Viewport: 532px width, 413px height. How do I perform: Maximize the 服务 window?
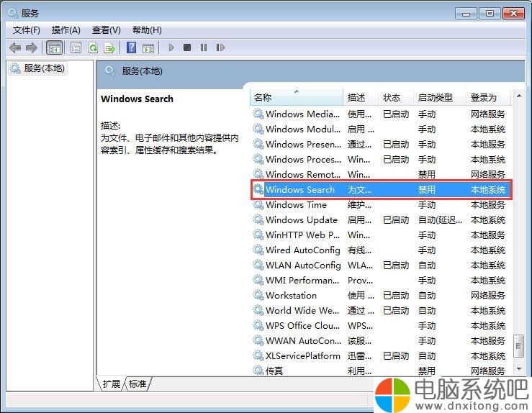coord(490,14)
